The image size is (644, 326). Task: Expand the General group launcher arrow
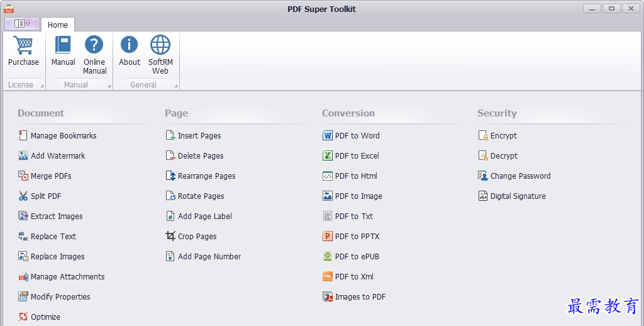(x=176, y=86)
